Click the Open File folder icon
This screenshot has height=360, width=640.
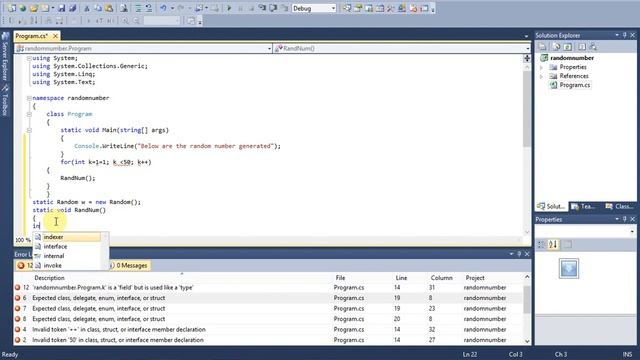pos(34,8)
